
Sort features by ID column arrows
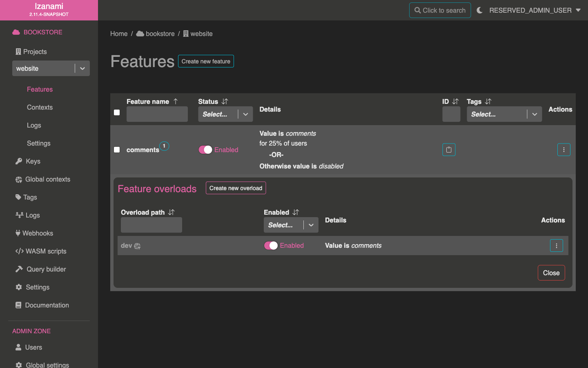(455, 101)
